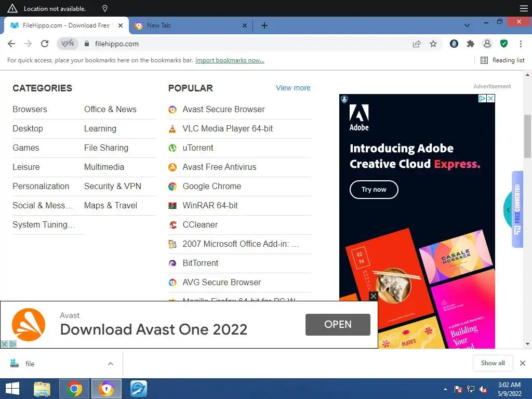The height and width of the screenshot is (399, 532).
Task: Close the downloads bar
Action: click(x=523, y=363)
